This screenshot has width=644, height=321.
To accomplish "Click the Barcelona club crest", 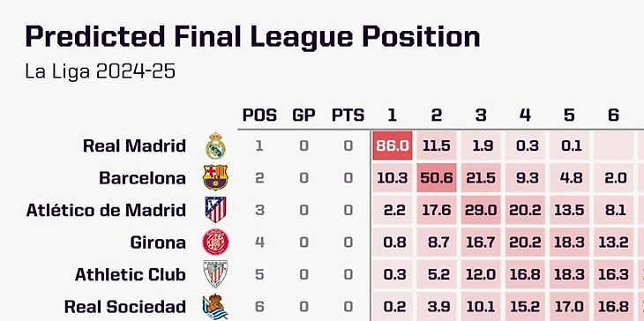I will click(215, 178).
